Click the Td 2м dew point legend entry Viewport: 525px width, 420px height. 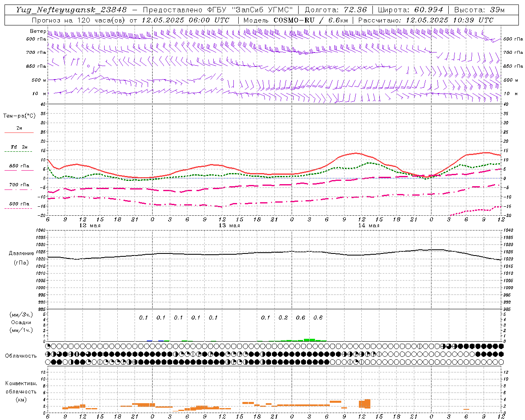coord(19,147)
